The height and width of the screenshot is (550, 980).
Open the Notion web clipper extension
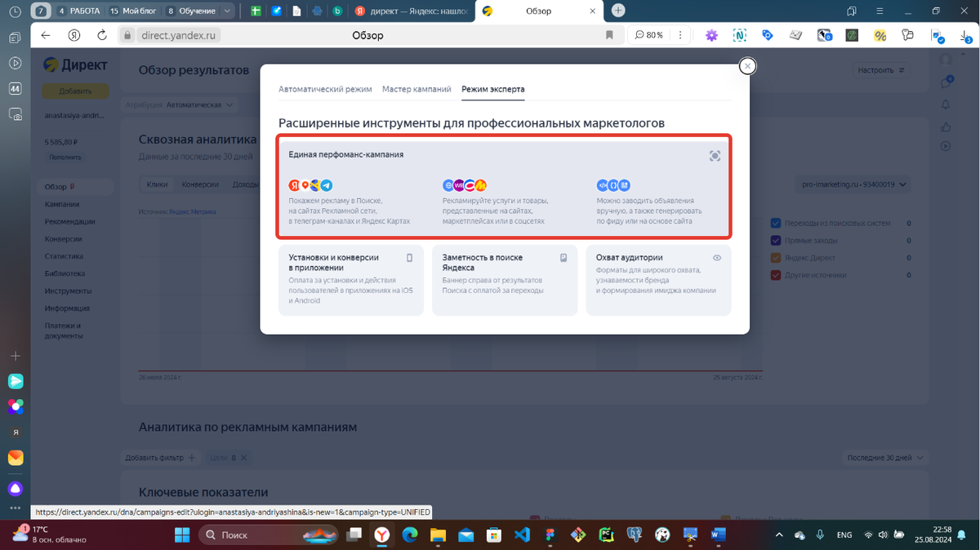pyautogui.click(x=739, y=35)
